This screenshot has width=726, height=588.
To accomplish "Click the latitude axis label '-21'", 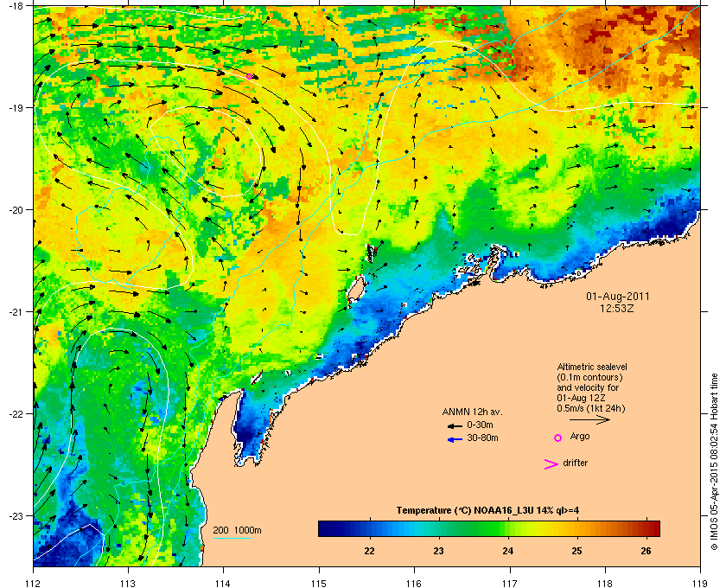I will click(x=16, y=312).
